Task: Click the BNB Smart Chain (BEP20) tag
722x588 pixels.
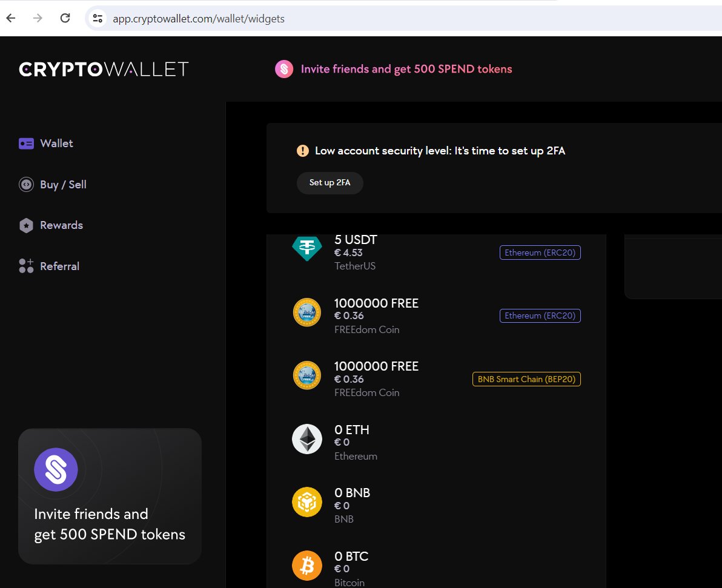Action: coord(527,379)
